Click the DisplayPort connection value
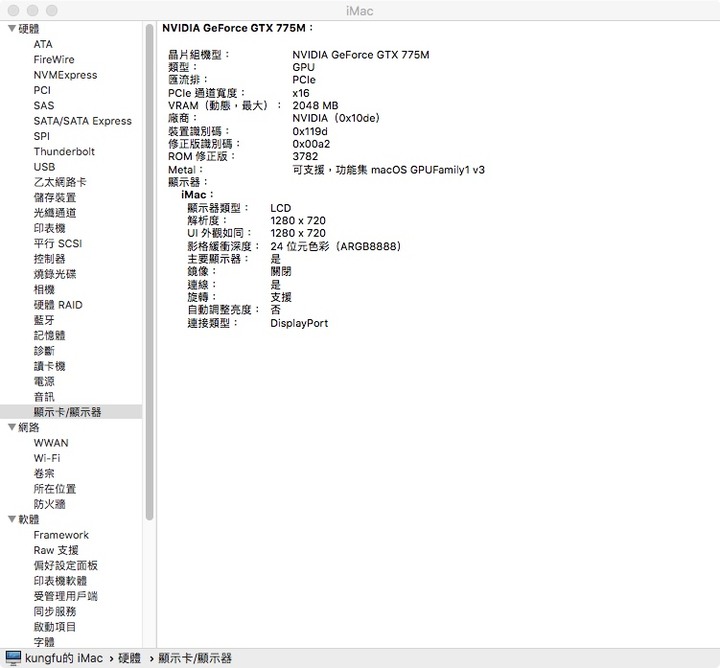The image size is (720, 668). [299, 323]
